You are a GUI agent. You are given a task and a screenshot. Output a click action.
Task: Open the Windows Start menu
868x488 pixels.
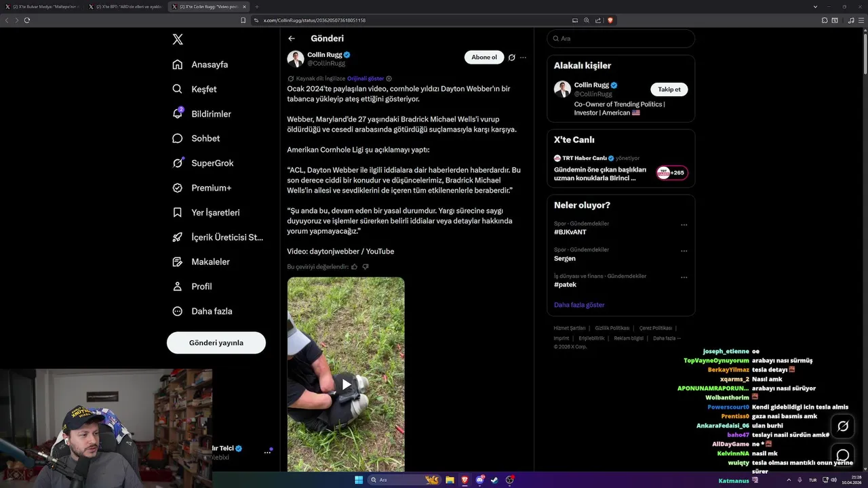pos(359,480)
